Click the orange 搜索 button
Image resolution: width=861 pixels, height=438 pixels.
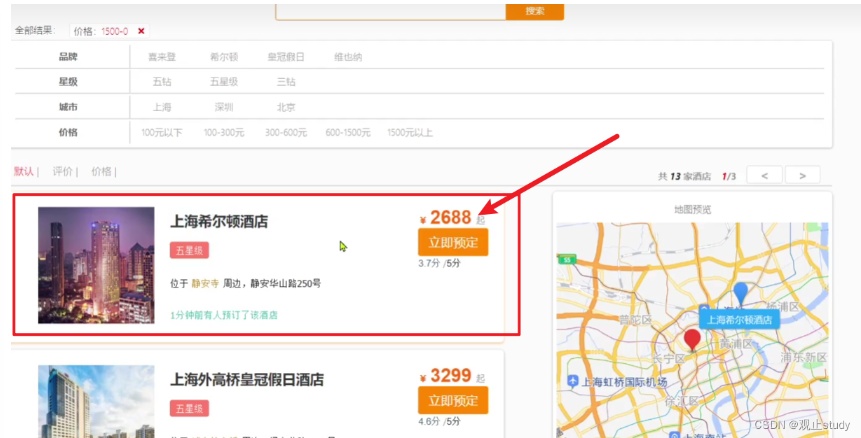pyautogui.click(x=535, y=12)
